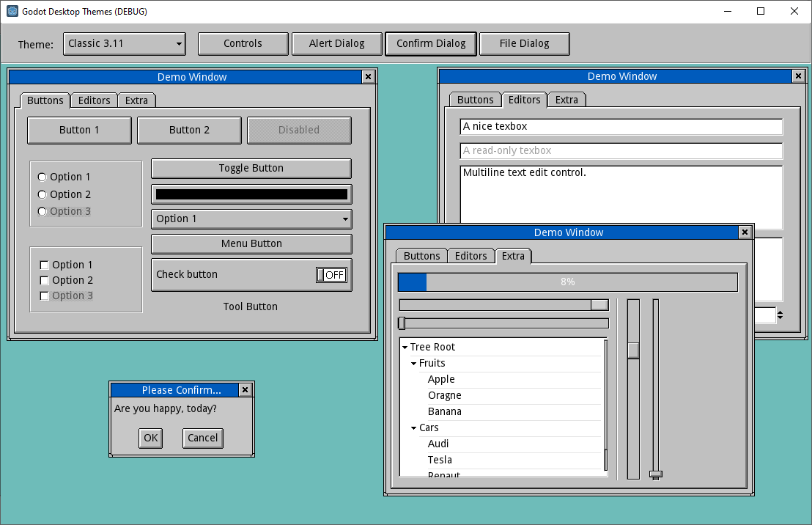Click the upper horizontal scrollbar thumb
This screenshot has width=812, height=525.
(599, 305)
